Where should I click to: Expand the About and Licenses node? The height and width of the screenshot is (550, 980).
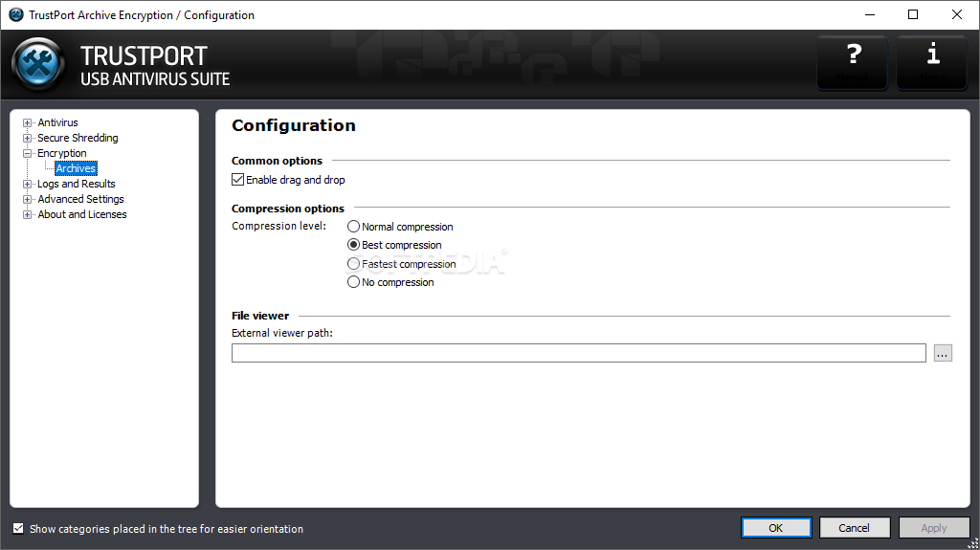point(27,215)
